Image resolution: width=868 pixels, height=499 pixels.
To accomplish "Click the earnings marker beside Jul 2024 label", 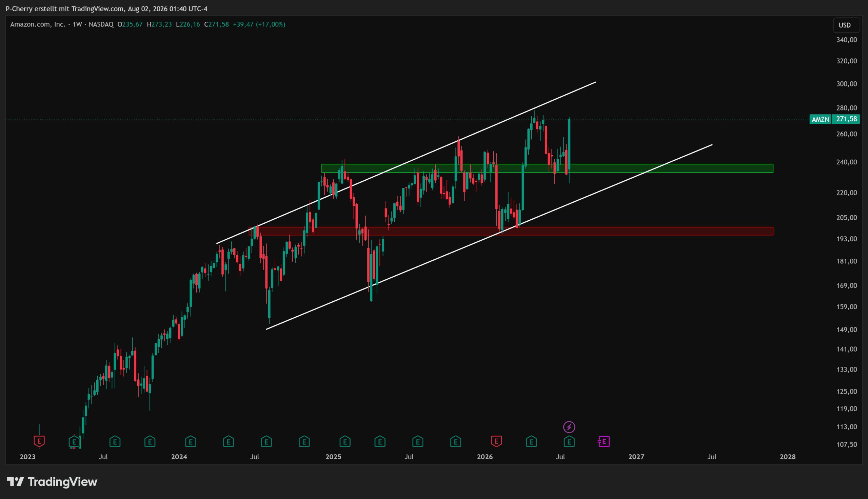I will coord(266,441).
